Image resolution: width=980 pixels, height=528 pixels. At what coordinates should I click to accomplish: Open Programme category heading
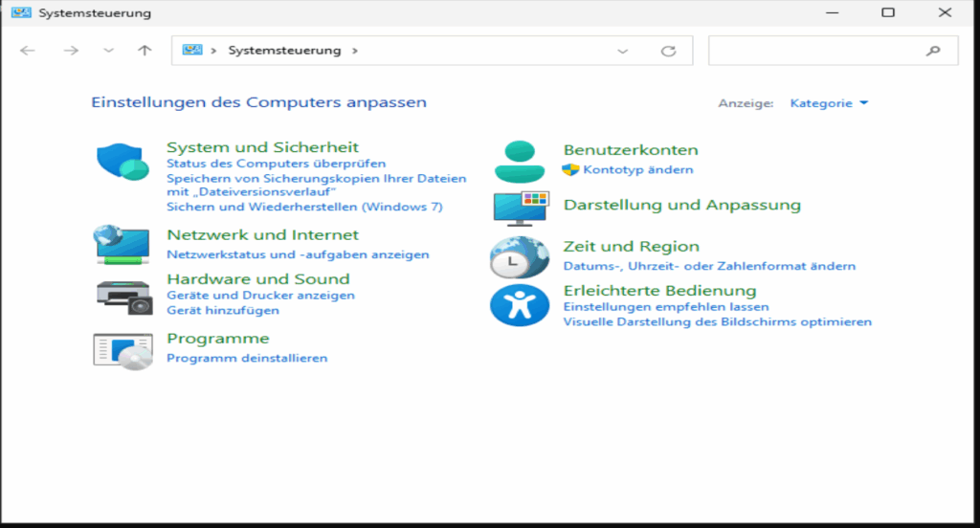[x=218, y=339]
